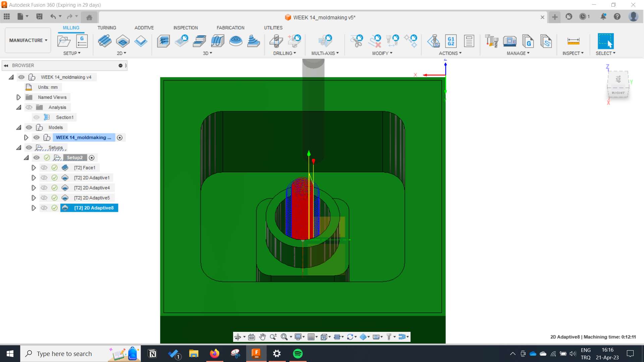Open the Windows Start menu
The image size is (644, 362).
click(10, 354)
